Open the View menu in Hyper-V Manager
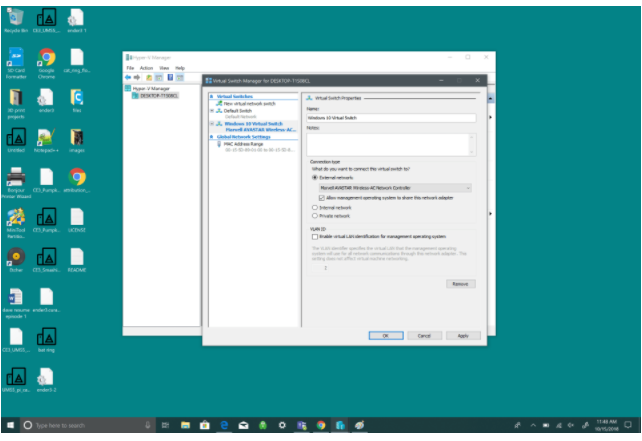Screen dimensions: 642x441 pos(164,68)
